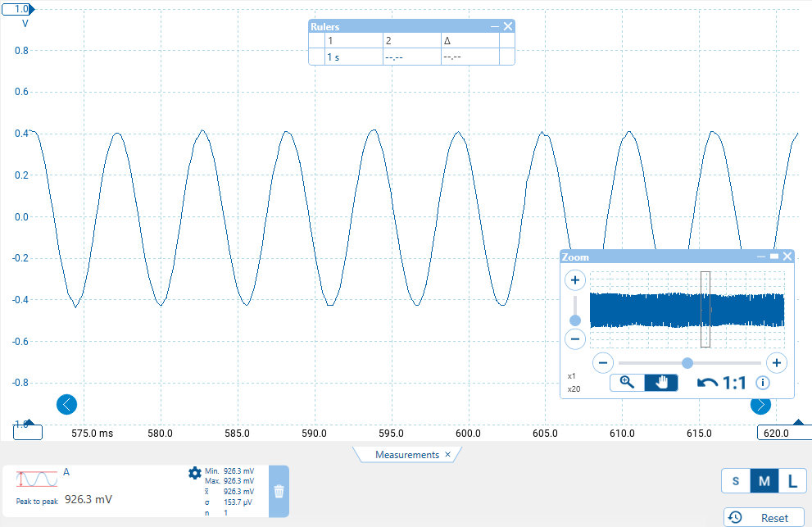The width and height of the screenshot is (812, 527).
Task: Set measurement size to large (L)
Action: click(792, 481)
